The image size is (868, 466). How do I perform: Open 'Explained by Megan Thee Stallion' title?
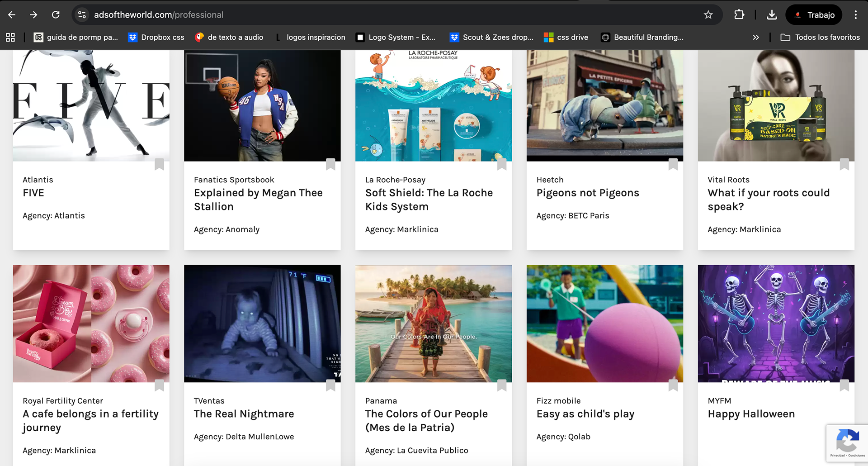click(x=258, y=200)
